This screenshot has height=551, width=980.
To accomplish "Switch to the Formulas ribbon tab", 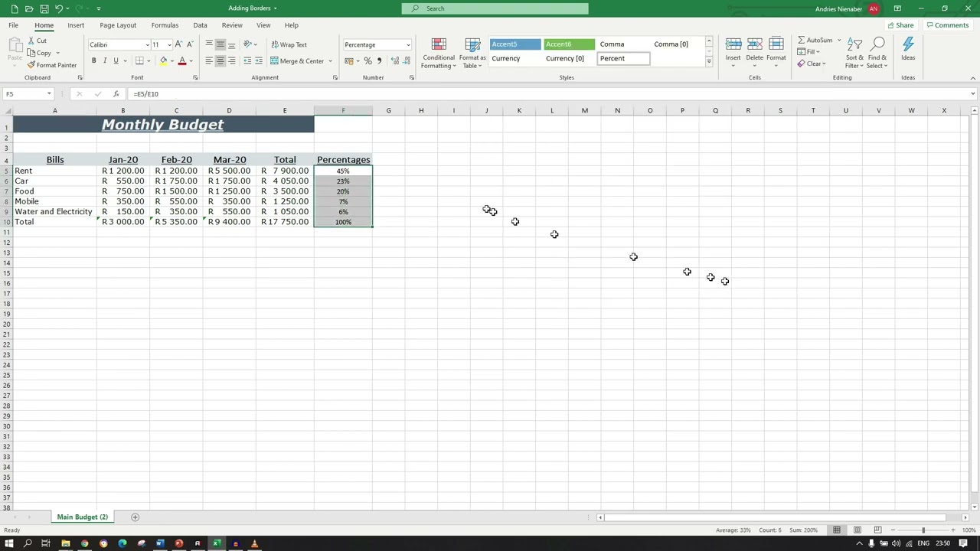I will tap(165, 24).
